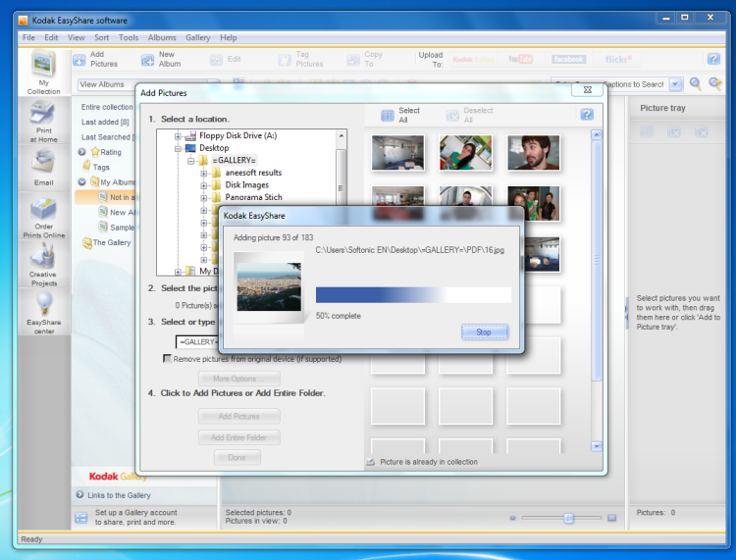Image resolution: width=736 pixels, height=560 pixels.
Task: Click the Select All icon in dialog
Action: tap(387, 116)
